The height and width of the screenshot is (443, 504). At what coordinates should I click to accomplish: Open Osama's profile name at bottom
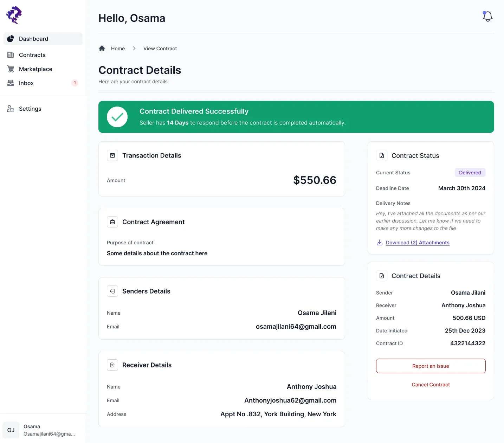[32, 426]
